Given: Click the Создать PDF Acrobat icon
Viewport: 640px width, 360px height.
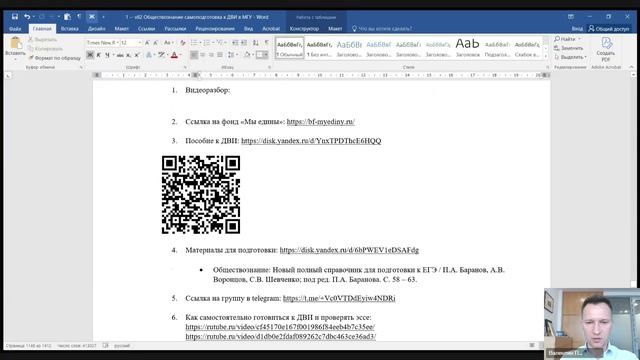Looking at the screenshot, I should coord(606,49).
